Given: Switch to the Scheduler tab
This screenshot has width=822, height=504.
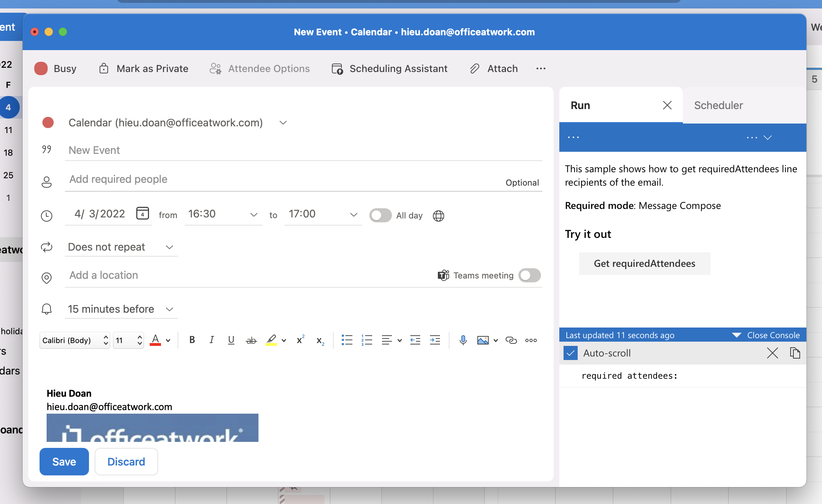Looking at the screenshot, I should [x=718, y=105].
